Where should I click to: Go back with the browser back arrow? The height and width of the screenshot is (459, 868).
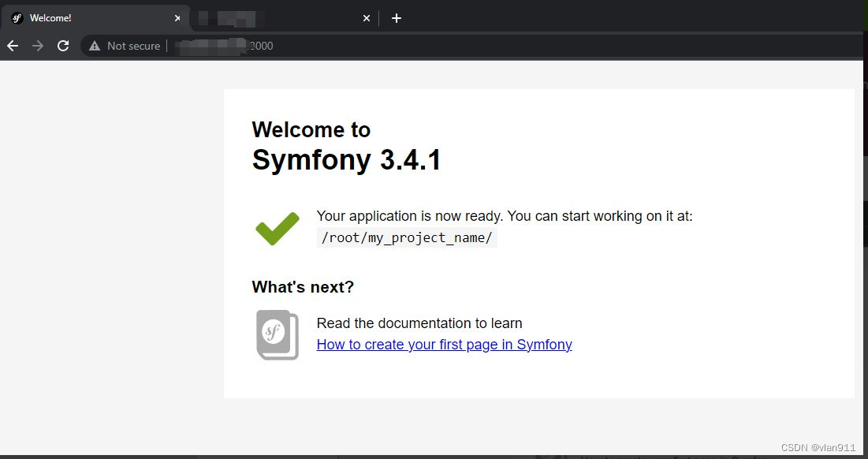click(x=13, y=46)
